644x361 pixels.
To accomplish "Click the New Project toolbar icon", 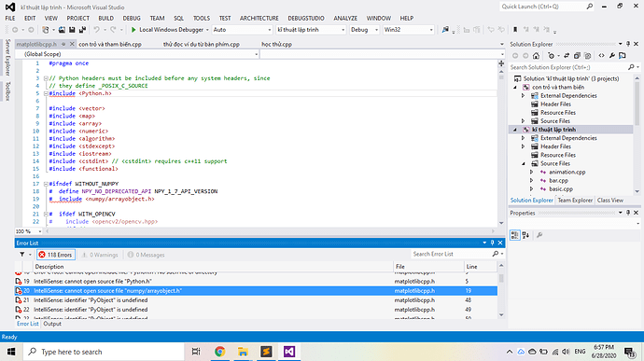I will (45, 30).
